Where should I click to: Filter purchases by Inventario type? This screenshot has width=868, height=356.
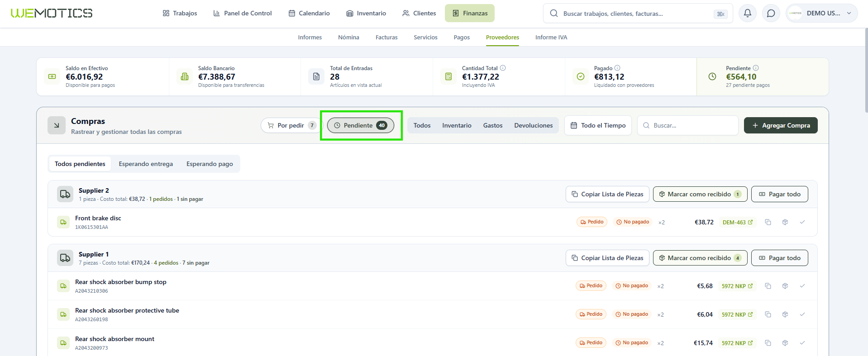(x=457, y=125)
